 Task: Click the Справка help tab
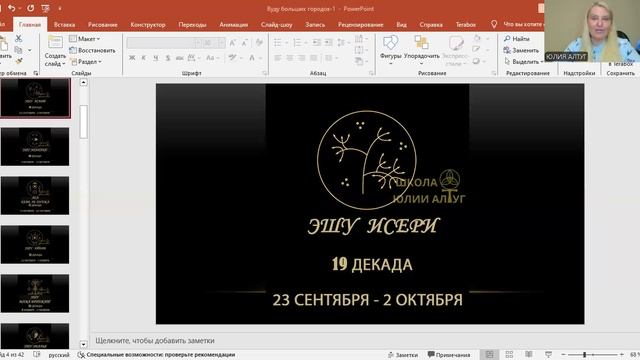point(431,24)
